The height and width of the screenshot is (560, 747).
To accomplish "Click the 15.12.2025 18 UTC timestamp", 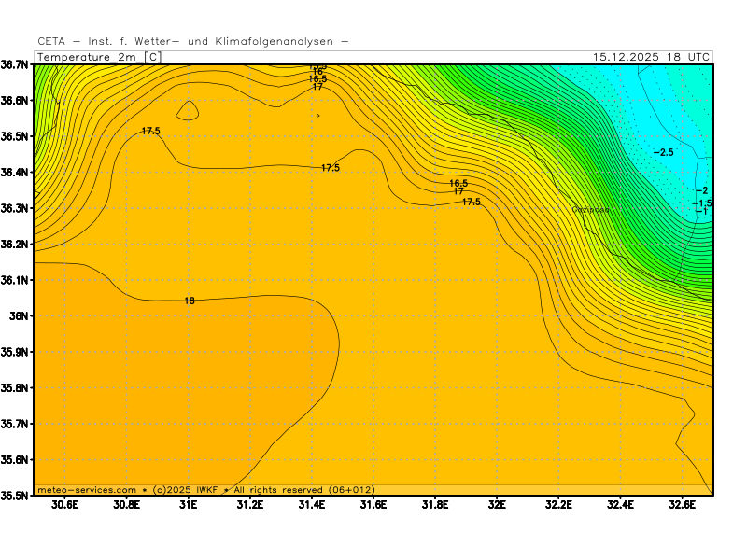I will (x=651, y=57).
